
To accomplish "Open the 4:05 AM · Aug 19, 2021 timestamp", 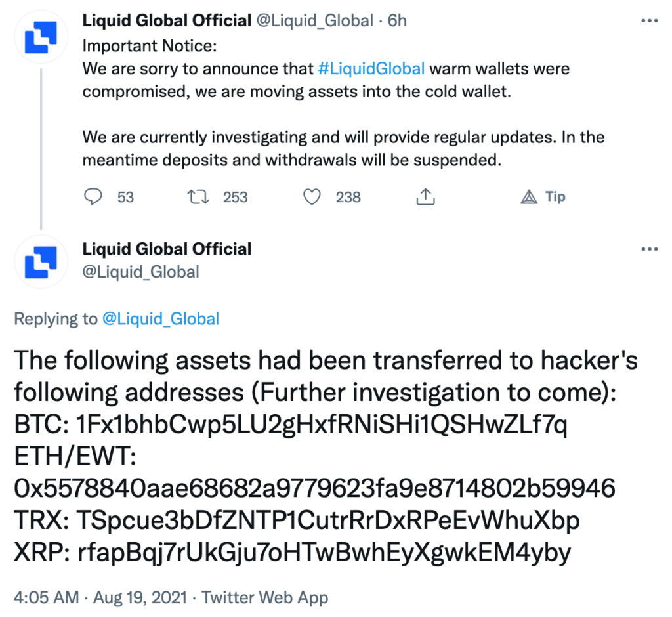I will click(x=100, y=597).
